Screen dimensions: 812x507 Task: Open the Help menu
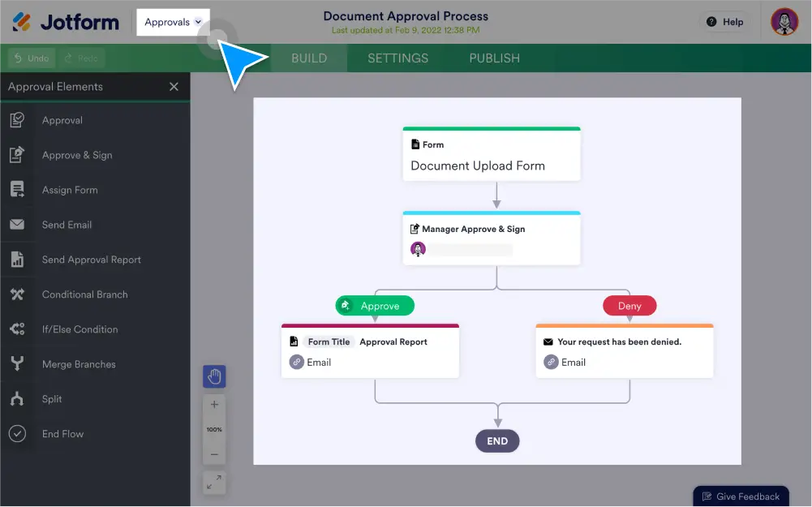click(724, 22)
